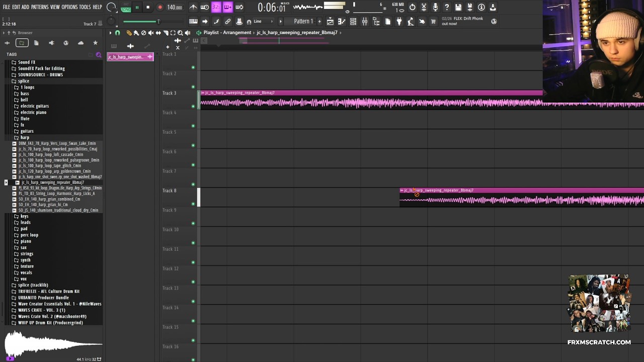Viewport: 644px width, 362px height.
Task: Open the VIEW menu
Action: click(x=55, y=7)
